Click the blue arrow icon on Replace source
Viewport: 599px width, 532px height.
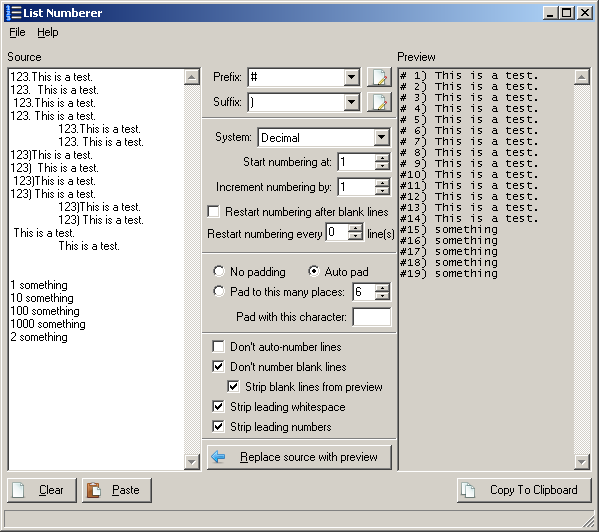click(218, 456)
